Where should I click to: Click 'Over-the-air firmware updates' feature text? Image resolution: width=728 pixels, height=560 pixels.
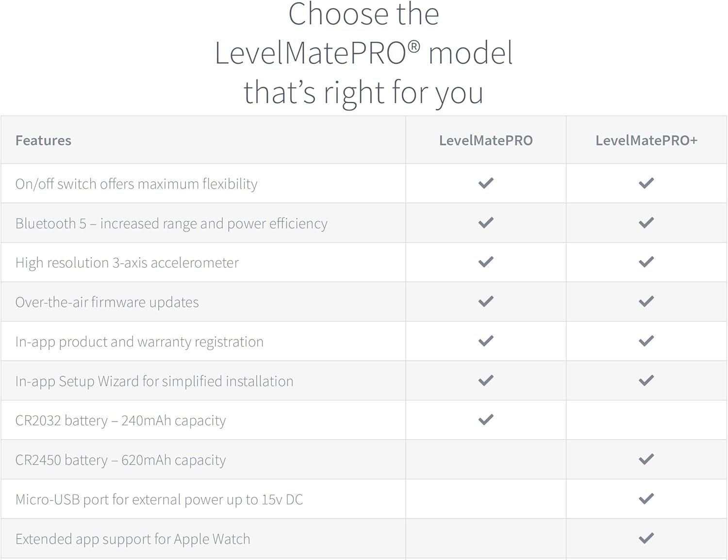[107, 302]
